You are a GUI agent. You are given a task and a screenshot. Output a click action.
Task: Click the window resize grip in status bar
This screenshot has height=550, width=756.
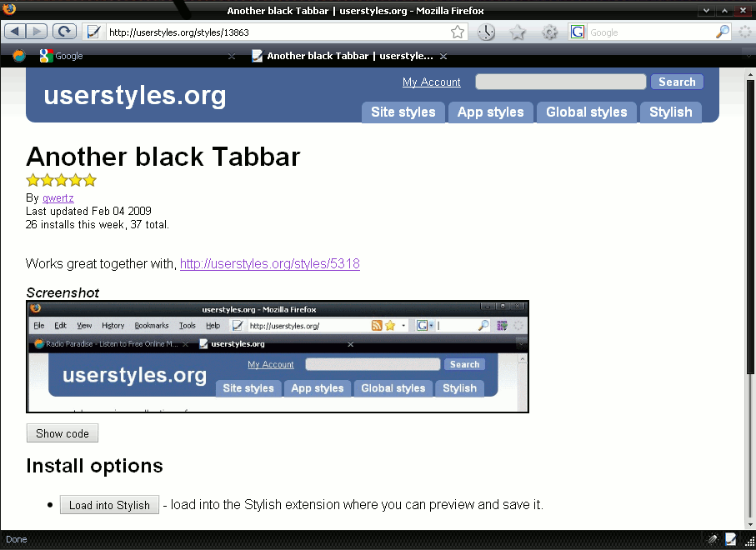749,542
